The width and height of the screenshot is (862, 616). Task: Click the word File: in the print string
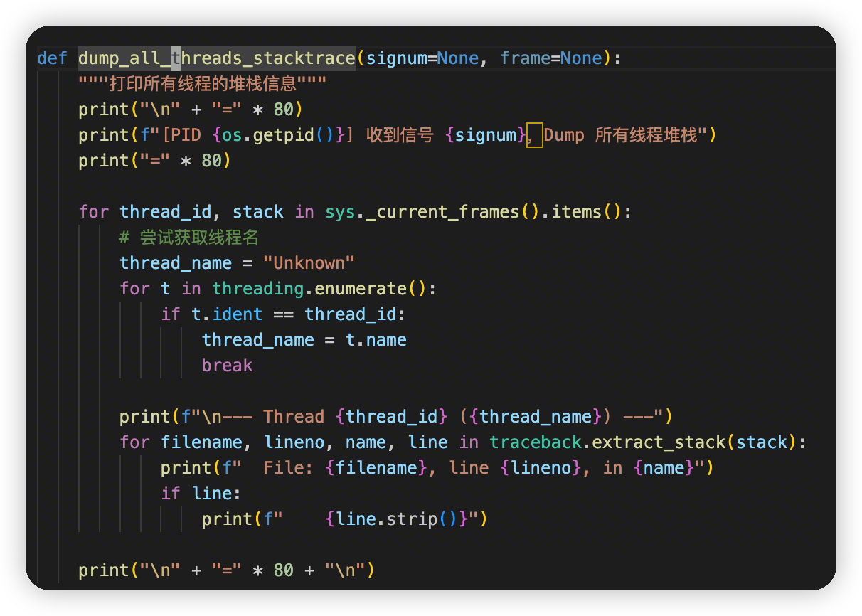288,468
